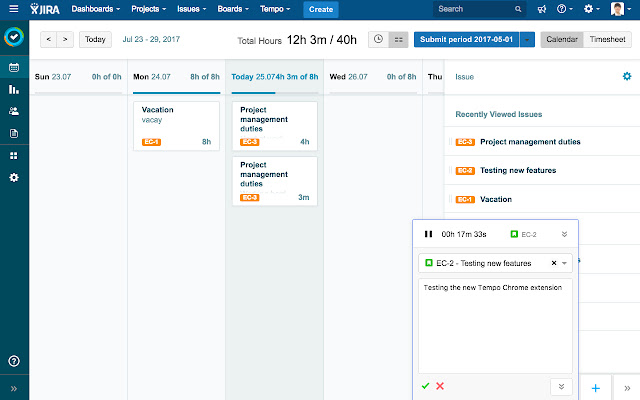Collapse tracker with header double chevron
Viewport: 640px width, 400px height.
pyautogui.click(x=564, y=234)
